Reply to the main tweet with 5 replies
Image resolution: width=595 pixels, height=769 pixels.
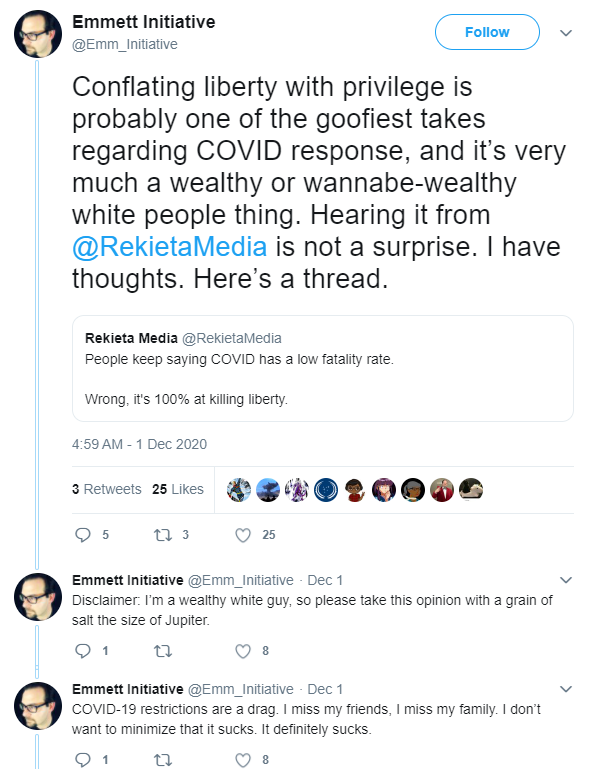(82, 535)
